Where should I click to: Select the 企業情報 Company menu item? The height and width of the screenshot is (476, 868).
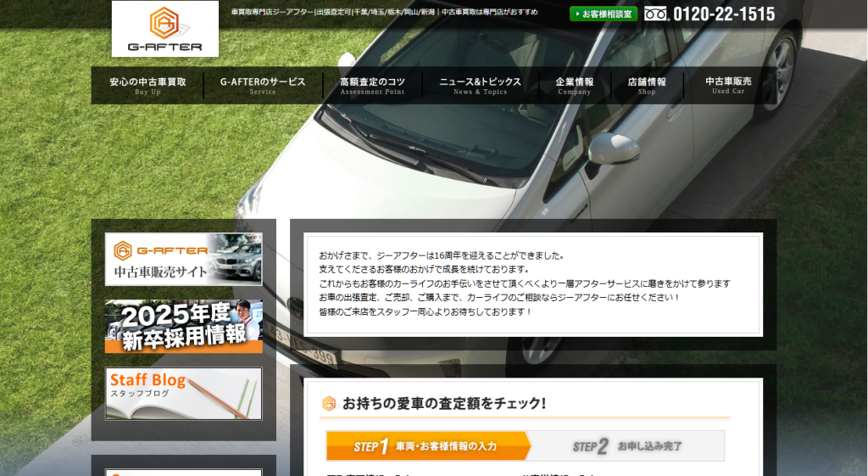tap(574, 86)
